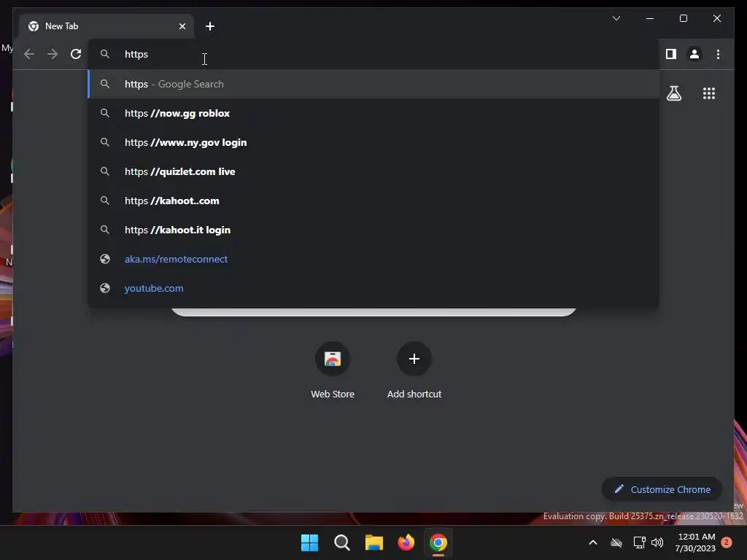Choose 'https - Google Search' suggestion

373,85
